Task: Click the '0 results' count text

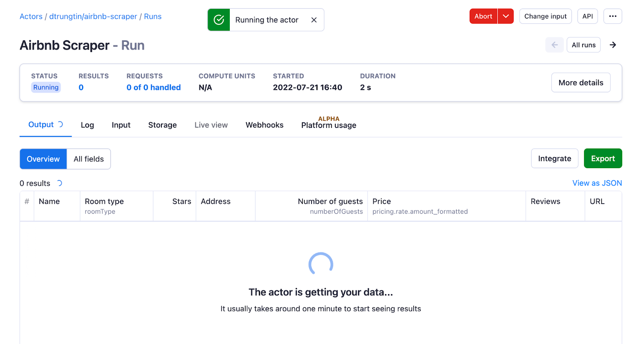Action: [35, 183]
